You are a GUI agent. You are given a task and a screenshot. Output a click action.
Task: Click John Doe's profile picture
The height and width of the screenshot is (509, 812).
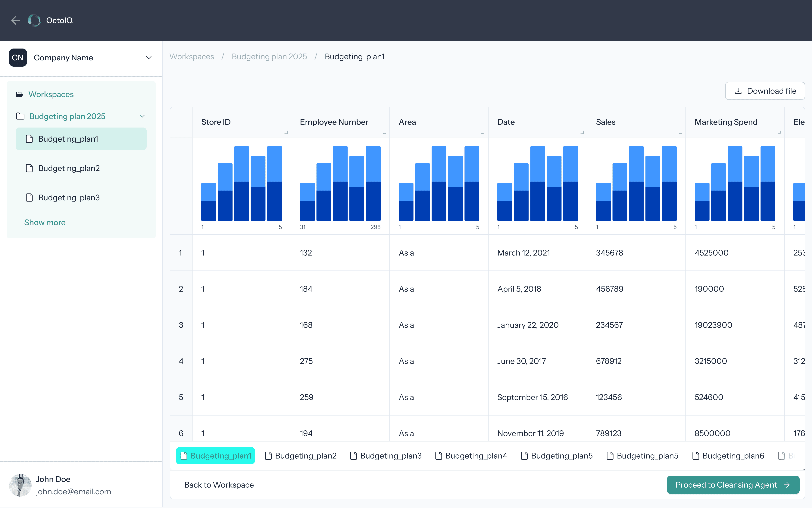click(20, 485)
